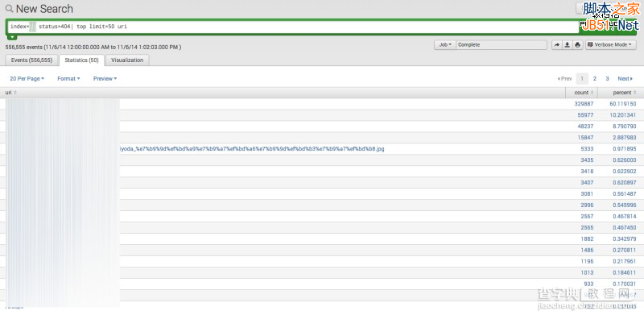Viewport: 644px width, 311px height.
Task: Click count value 2565
Action: tap(588, 227)
